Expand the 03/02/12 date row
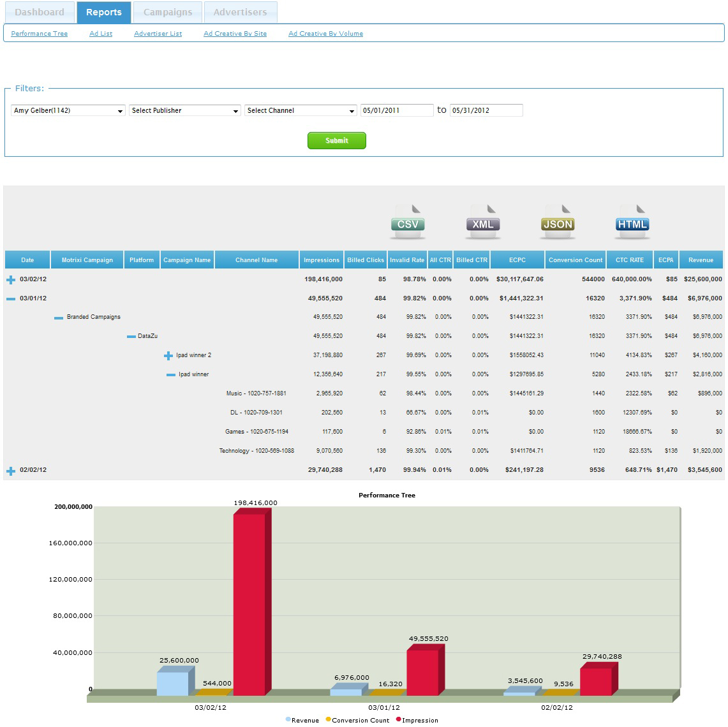 pos(11,279)
